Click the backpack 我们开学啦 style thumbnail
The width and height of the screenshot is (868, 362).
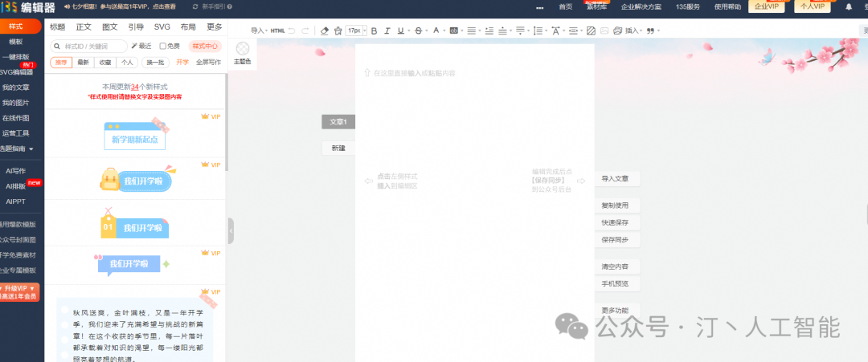[x=137, y=179]
